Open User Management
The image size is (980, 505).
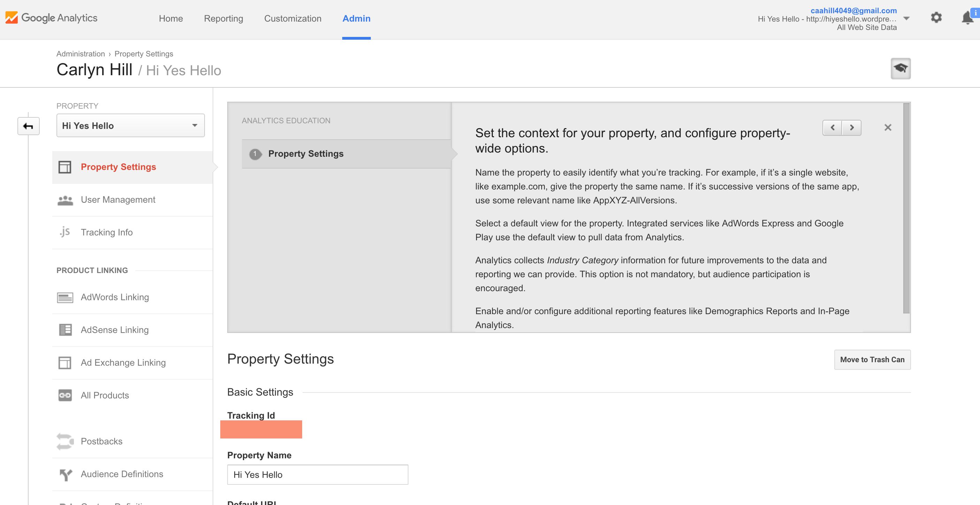[132, 200]
